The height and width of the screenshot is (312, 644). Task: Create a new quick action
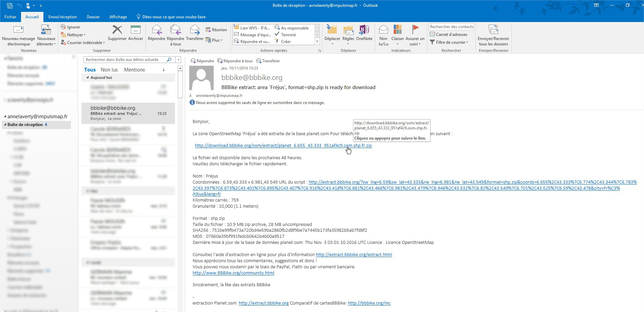click(283, 41)
